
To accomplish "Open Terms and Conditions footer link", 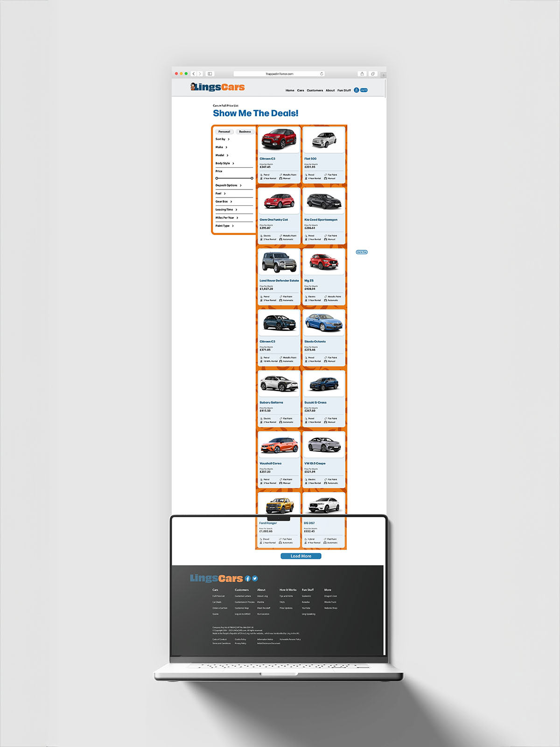I will tap(222, 643).
